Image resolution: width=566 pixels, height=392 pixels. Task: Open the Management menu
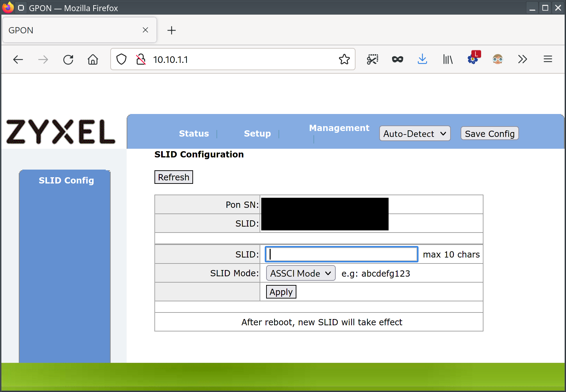pyautogui.click(x=339, y=128)
